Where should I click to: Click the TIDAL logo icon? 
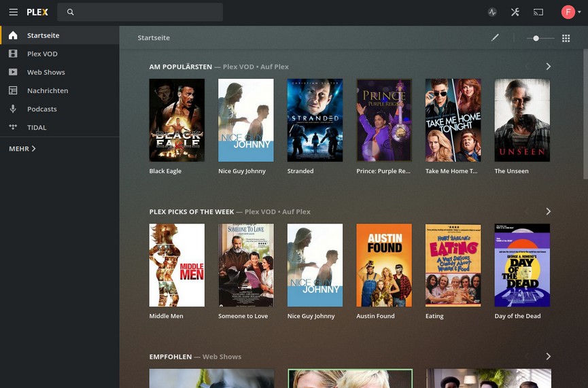click(x=13, y=127)
